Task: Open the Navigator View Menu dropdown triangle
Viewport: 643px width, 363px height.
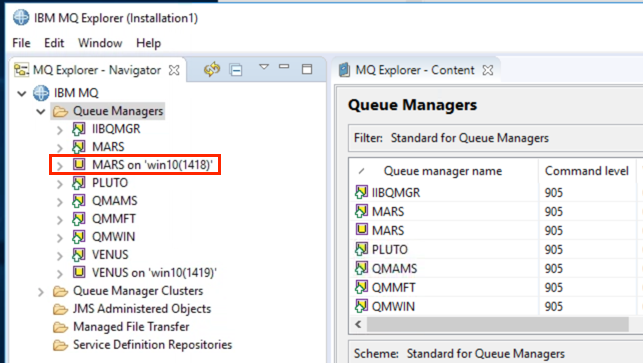Action: (264, 67)
